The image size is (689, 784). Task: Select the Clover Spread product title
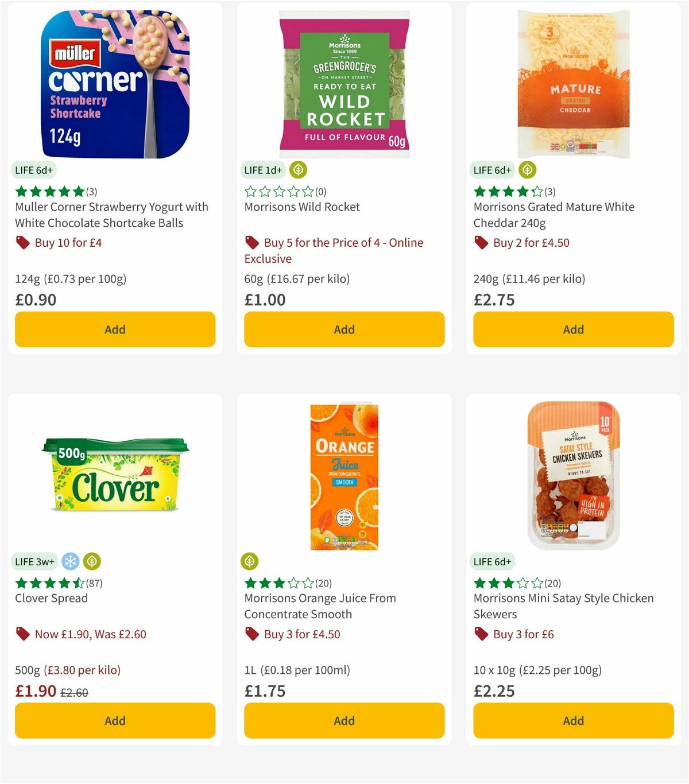click(51, 598)
